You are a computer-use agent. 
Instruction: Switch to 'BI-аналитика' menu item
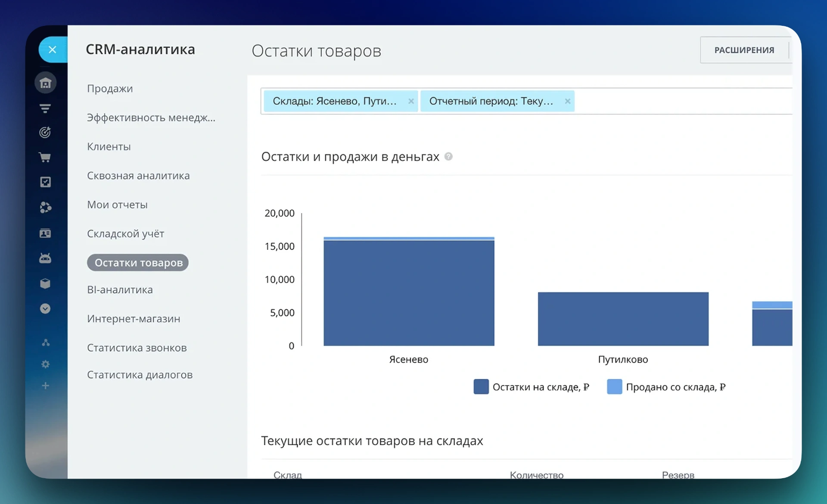click(120, 289)
